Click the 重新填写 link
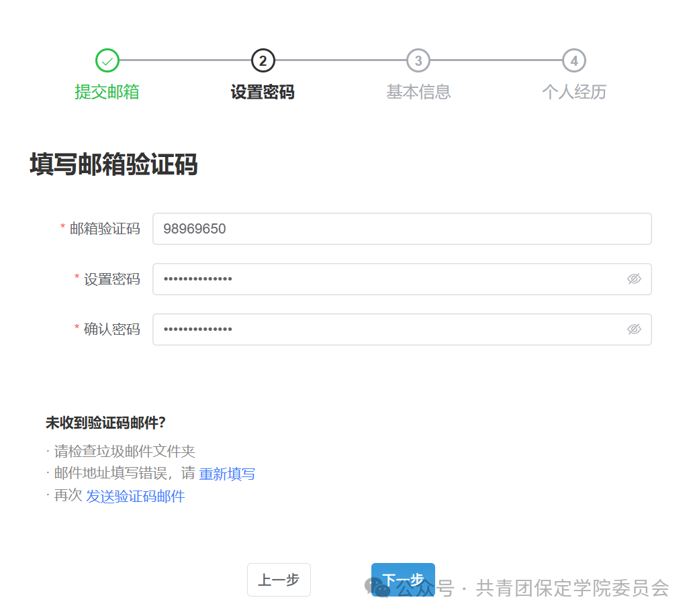Screen dimensions: 691x616 point(227,474)
